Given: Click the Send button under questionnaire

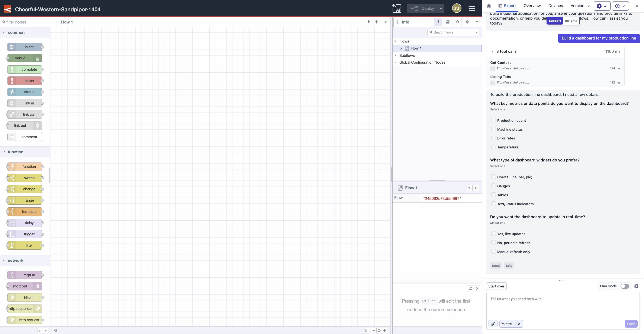Looking at the screenshot, I should coord(496,266).
